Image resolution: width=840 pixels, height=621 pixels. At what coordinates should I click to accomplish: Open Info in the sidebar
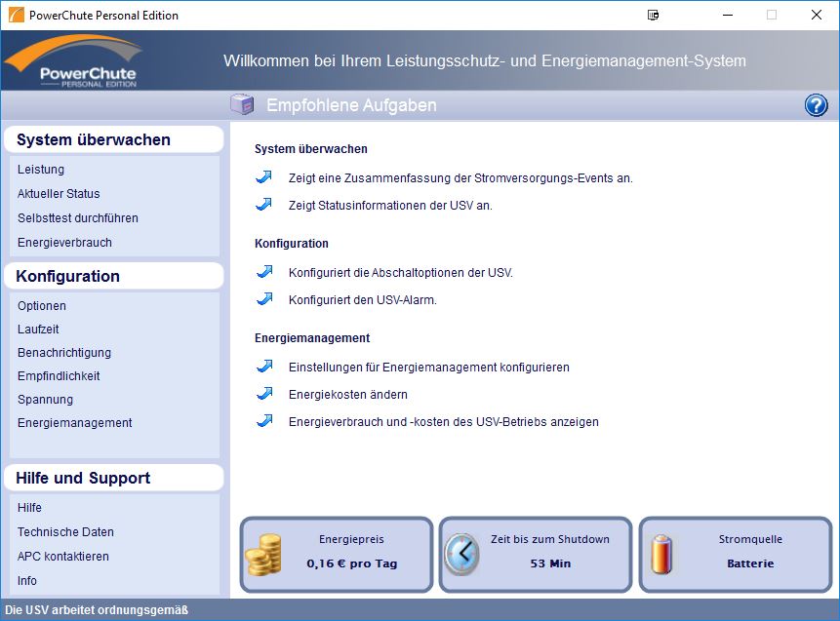[26, 581]
